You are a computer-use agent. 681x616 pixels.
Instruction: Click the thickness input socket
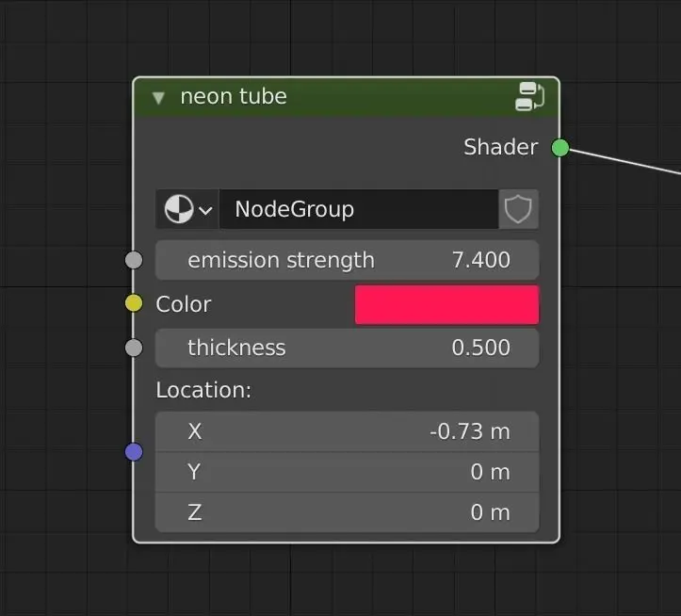coord(134,348)
